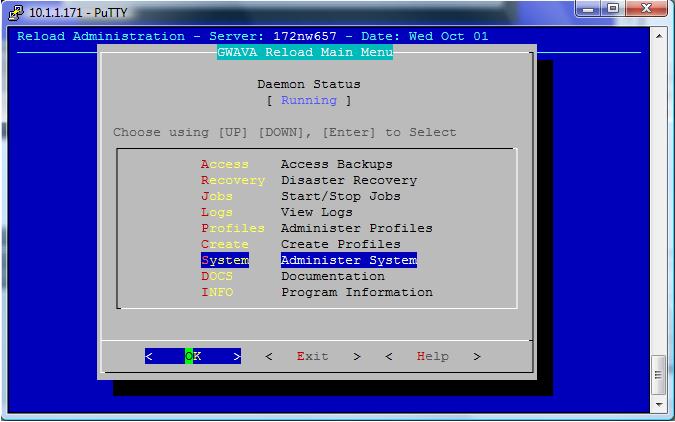Click the 'Server: 172nw657' header text
The height and width of the screenshot is (422, 675).
pyautogui.click(x=273, y=36)
